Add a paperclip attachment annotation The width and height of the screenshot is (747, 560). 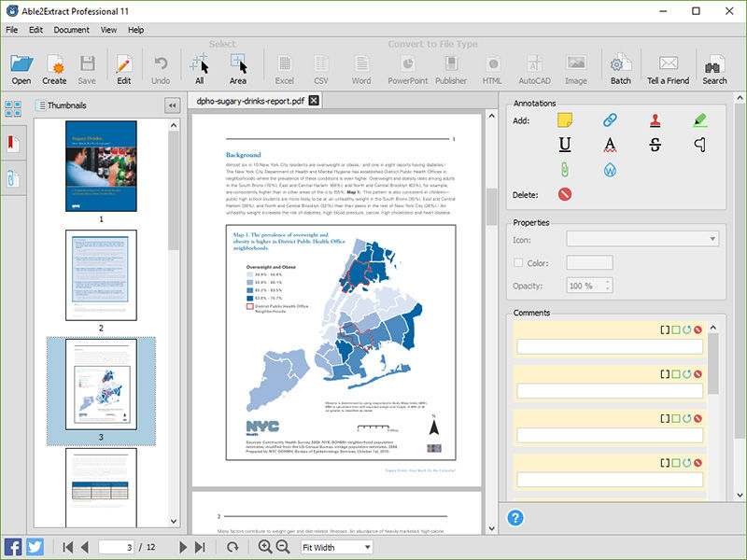point(565,169)
